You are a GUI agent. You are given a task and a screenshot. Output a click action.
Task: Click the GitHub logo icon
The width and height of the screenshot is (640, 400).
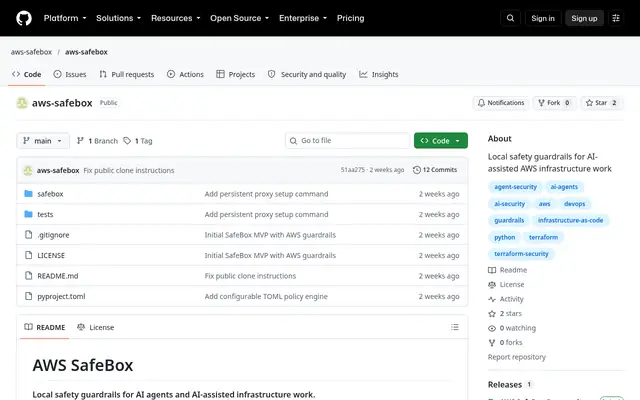tap(24, 18)
